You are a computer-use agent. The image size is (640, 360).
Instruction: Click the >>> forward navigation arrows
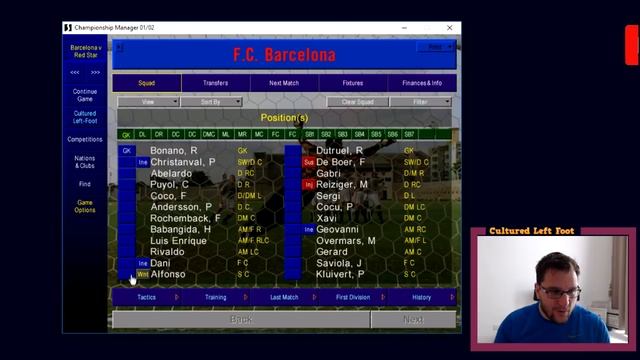coord(96,72)
